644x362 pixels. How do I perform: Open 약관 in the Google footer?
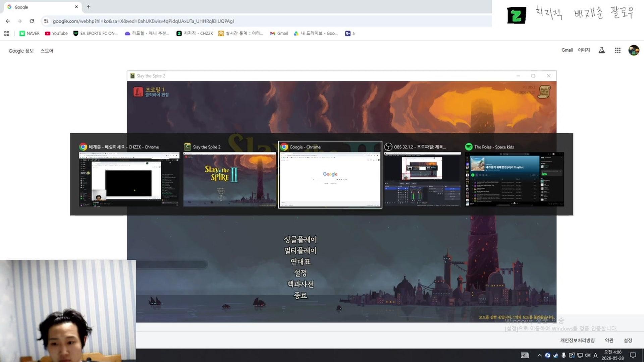click(609, 341)
